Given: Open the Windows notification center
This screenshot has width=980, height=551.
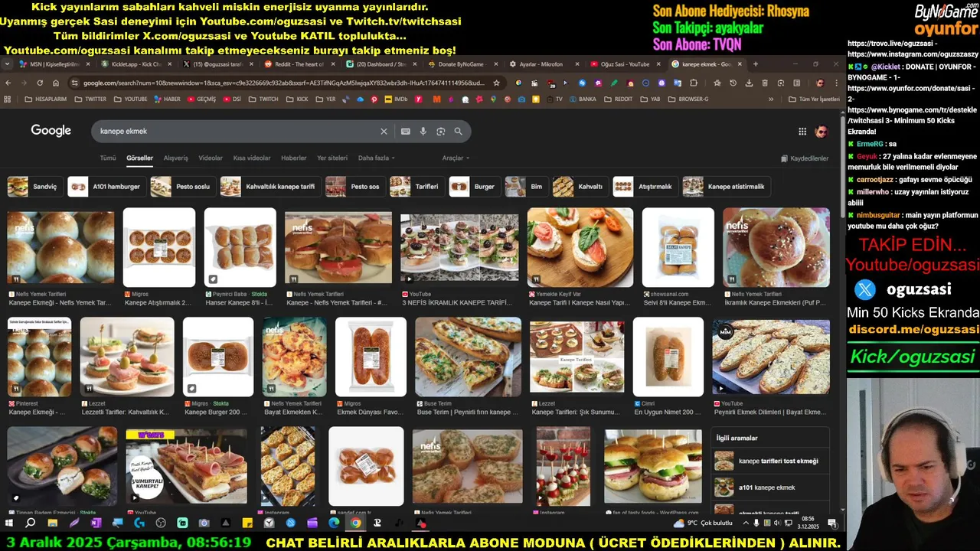Looking at the screenshot, I should click(x=832, y=523).
